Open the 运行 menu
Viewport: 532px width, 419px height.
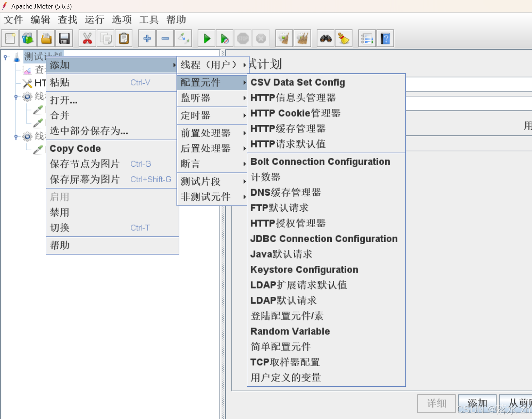point(95,19)
